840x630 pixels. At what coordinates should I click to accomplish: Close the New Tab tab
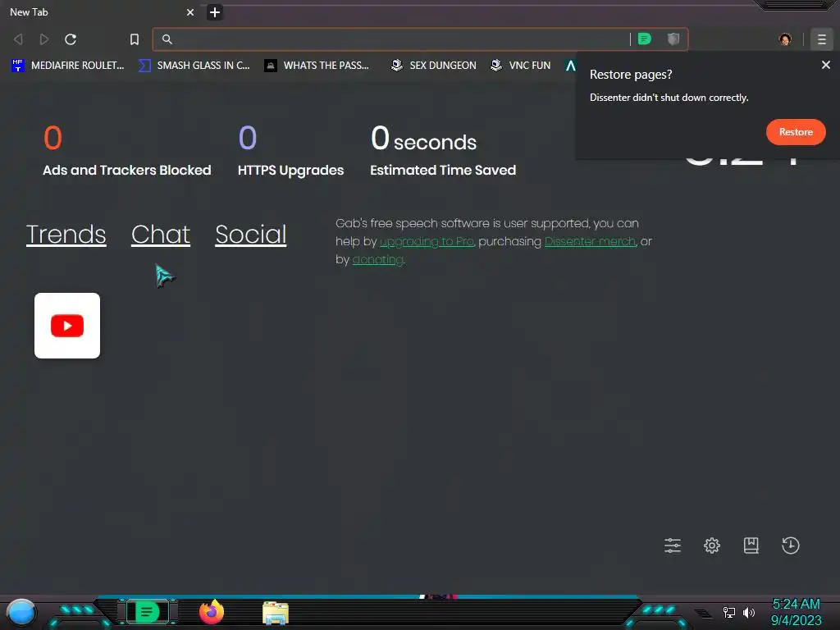[190, 11]
